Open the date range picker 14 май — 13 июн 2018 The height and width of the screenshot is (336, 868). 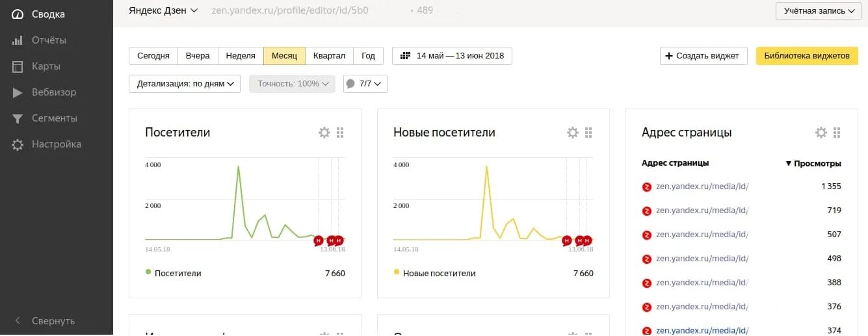tap(452, 56)
